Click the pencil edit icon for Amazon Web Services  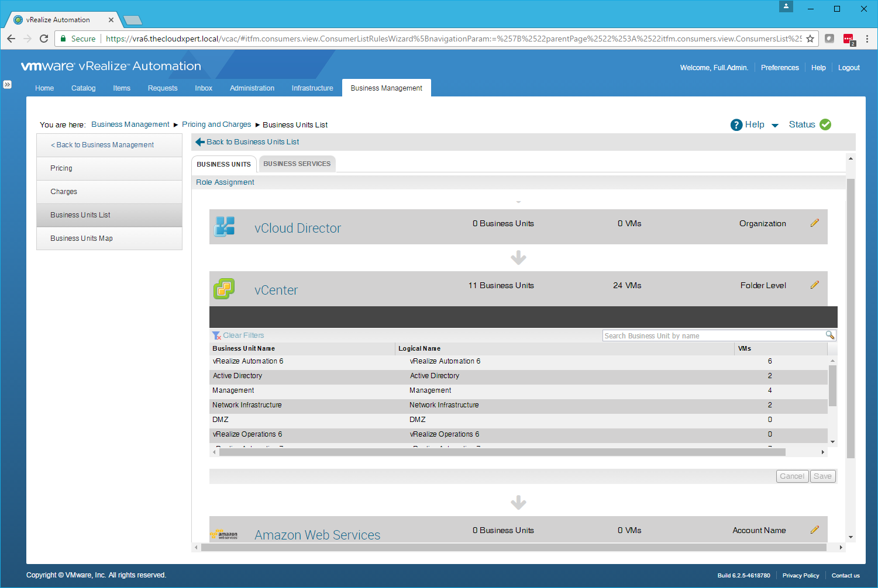point(814,530)
